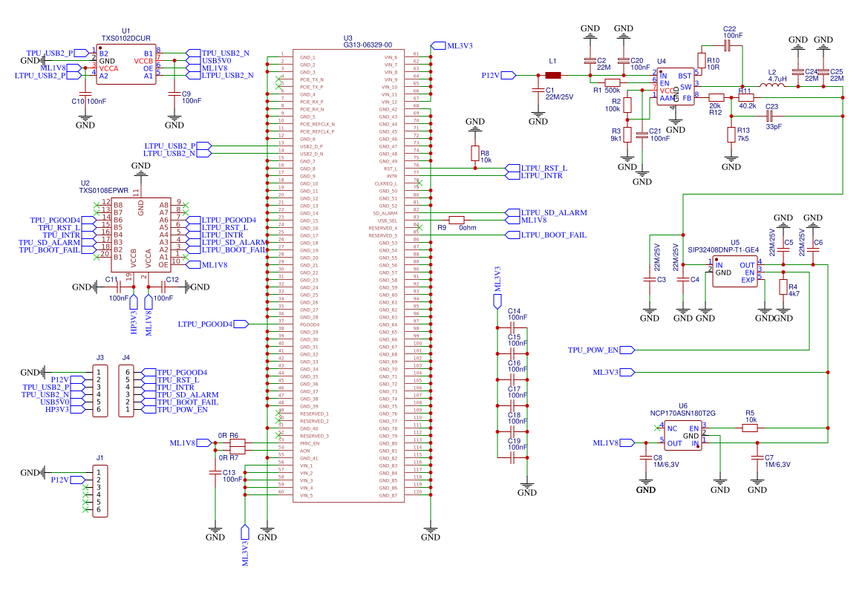Click the LTPU_PGOOD4 label at pin 37
The height and width of the screenshot is (614, 868).
213,324
